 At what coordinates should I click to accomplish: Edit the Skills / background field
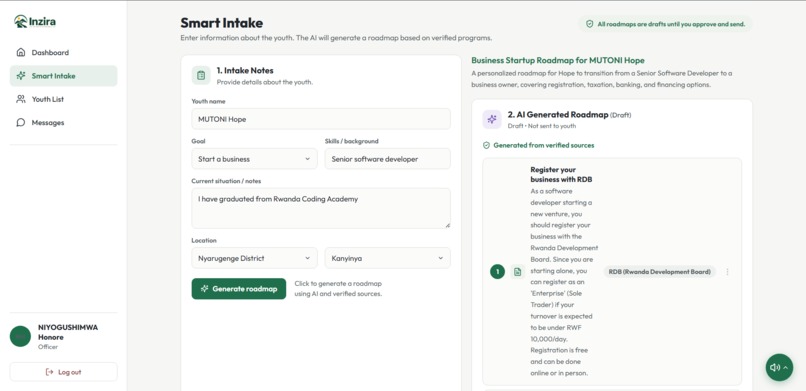coord(388,159)
